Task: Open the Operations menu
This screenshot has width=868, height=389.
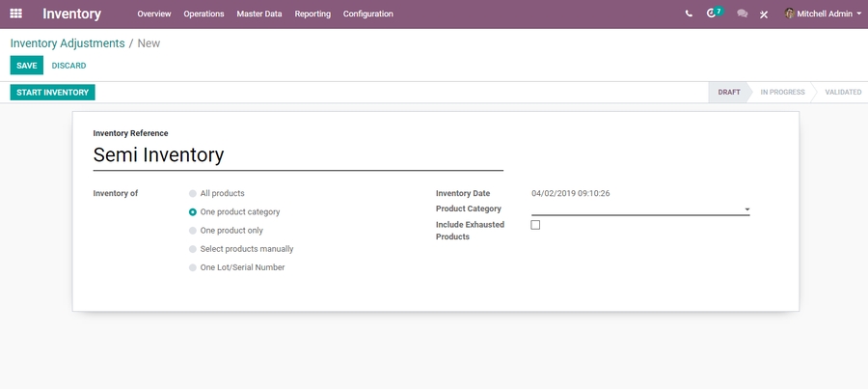Action: (x=203, y=14)
